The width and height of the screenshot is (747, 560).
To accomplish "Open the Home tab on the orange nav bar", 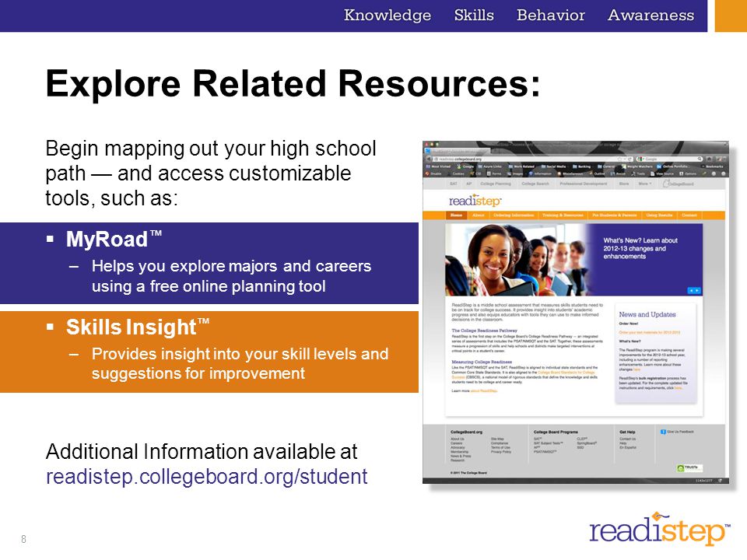I will click(x=457, y=215).
